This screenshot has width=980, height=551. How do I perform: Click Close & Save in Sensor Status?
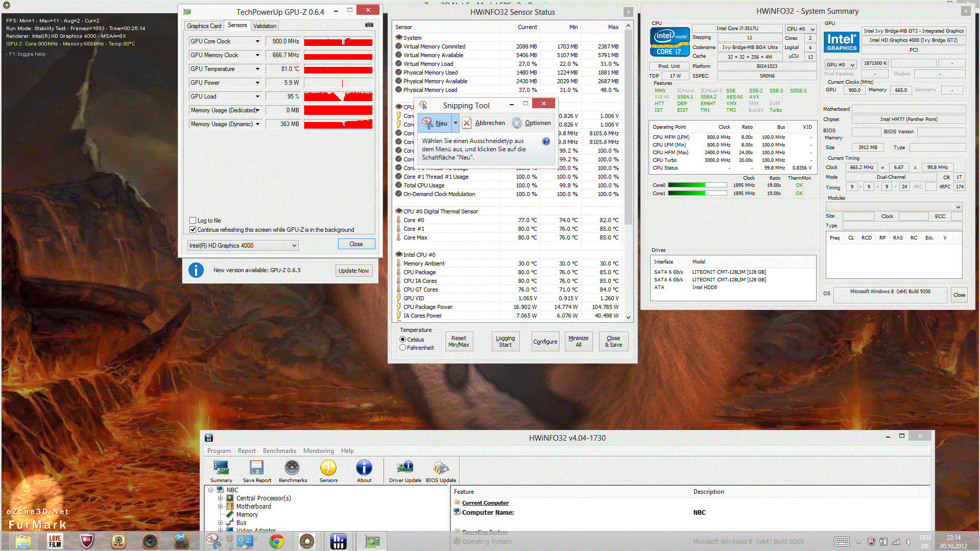click(x=613, y=342)
